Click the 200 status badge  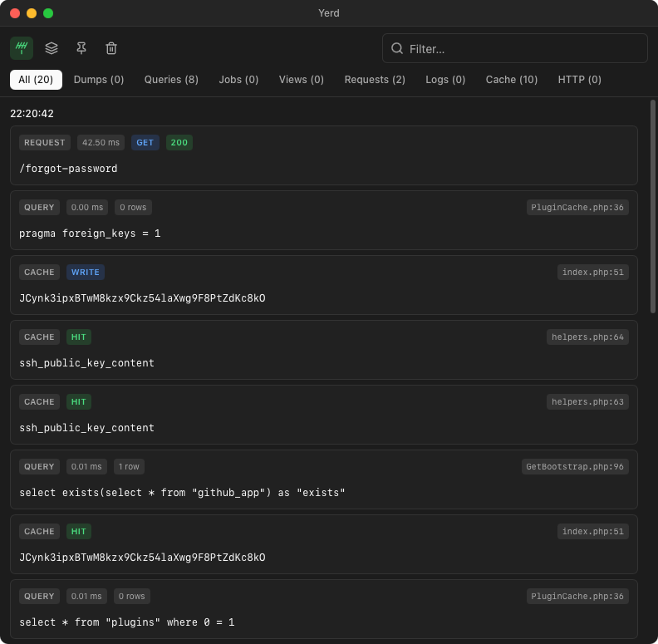[x=179, y=143]
